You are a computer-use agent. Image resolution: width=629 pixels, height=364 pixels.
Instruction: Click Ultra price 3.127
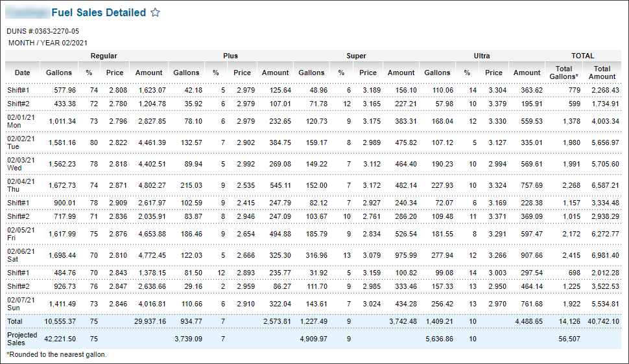coord(497,142)
